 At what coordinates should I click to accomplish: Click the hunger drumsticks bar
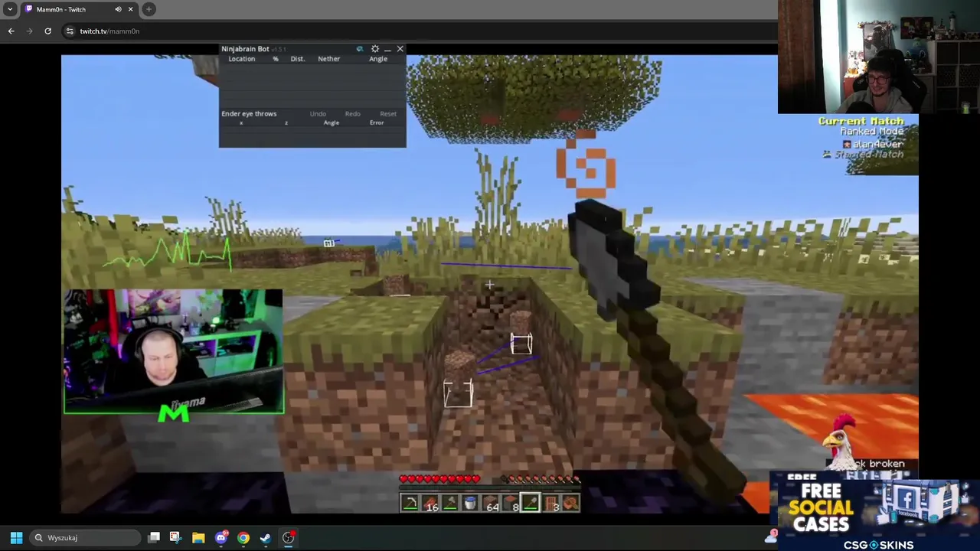541,479
